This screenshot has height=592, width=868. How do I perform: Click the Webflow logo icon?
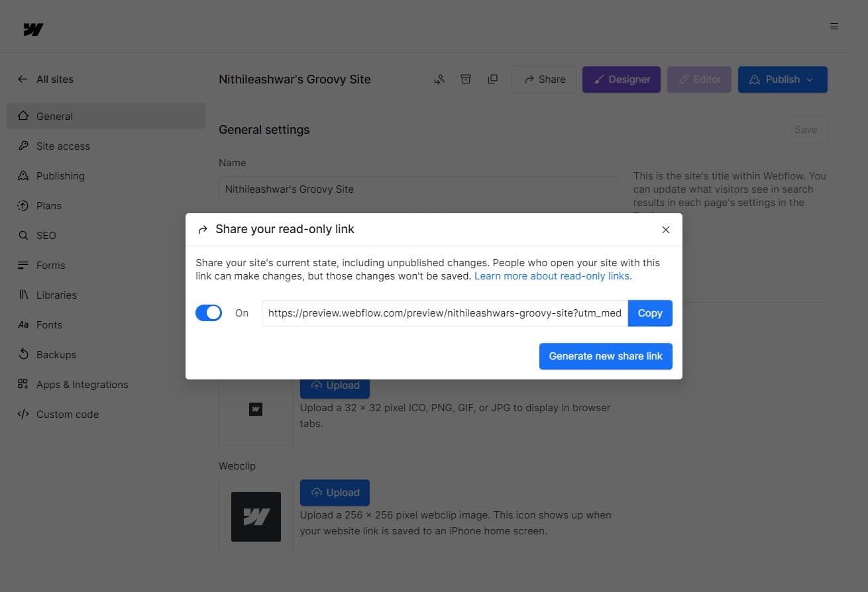33,30
